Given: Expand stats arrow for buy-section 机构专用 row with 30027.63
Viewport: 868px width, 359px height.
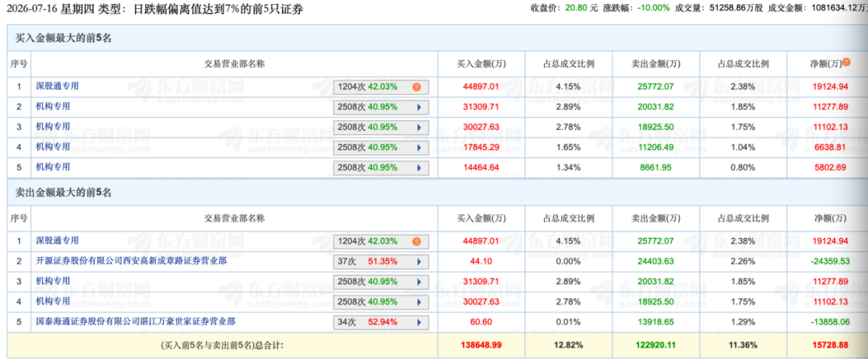Looking at the screenshot, I should (419, 127).
